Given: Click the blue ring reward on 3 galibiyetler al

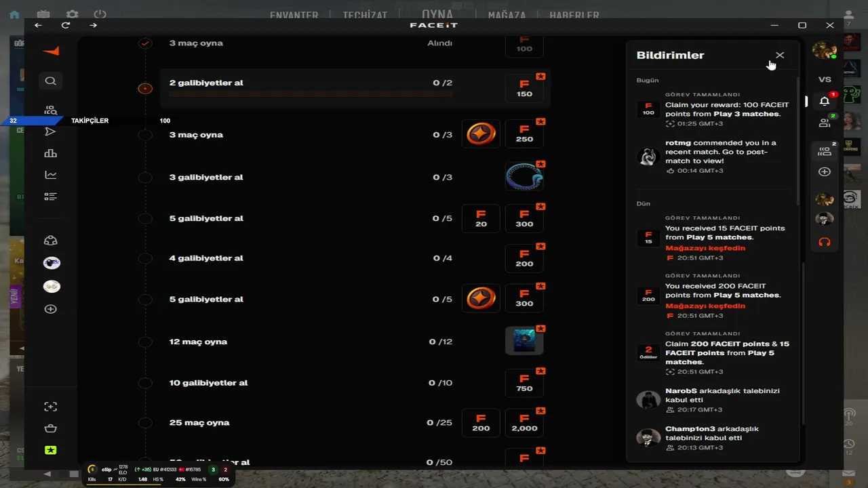Looking at the screenshot, I should pos(524,177).
